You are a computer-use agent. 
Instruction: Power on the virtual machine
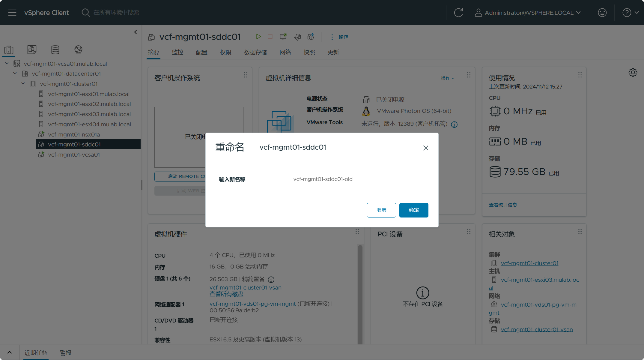coord(258,37)
